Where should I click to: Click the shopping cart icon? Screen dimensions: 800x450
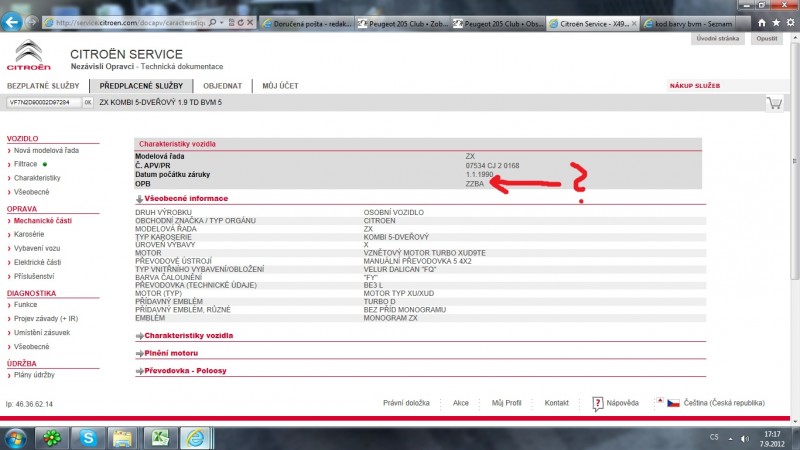(774, 103)
